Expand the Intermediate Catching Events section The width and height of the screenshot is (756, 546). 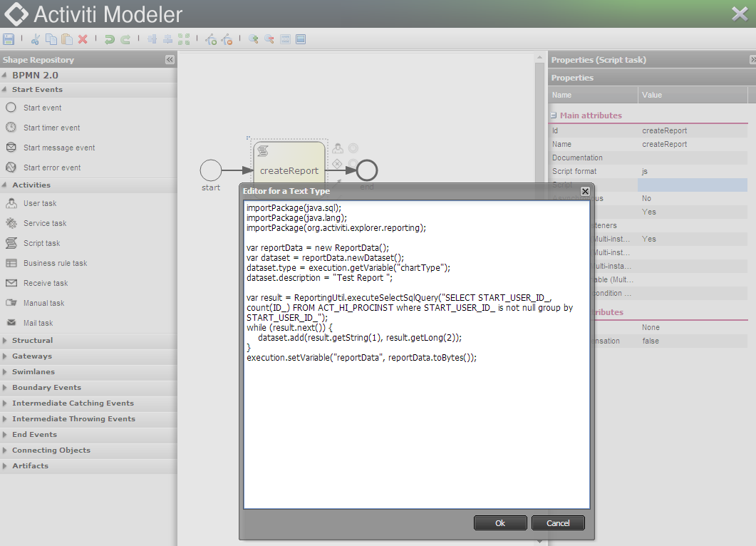point(4,403)
